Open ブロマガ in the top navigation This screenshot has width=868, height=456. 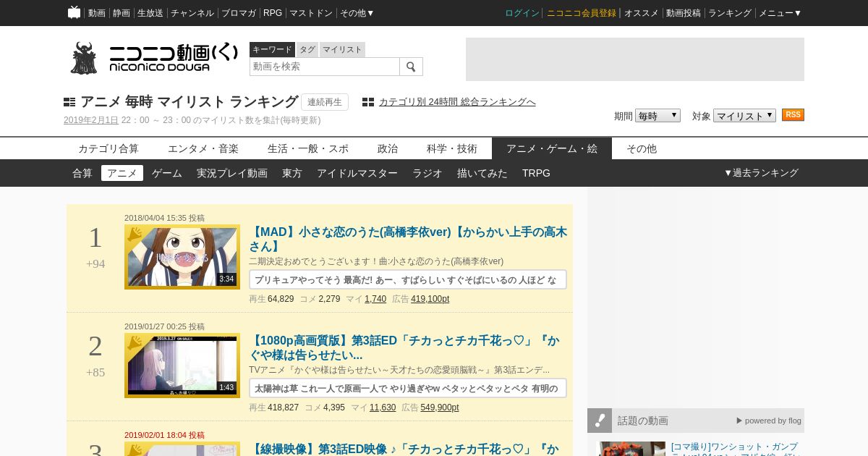coord(239,13)
